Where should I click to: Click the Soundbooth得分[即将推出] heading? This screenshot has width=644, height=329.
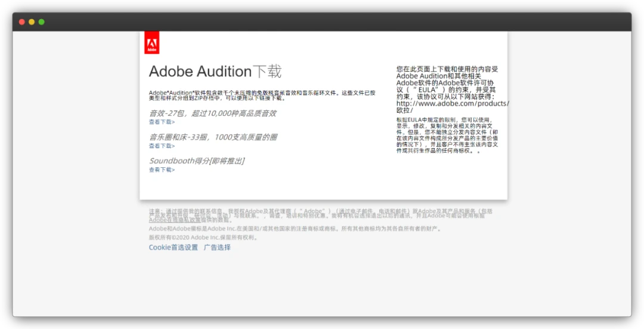(x=197, y=161)
